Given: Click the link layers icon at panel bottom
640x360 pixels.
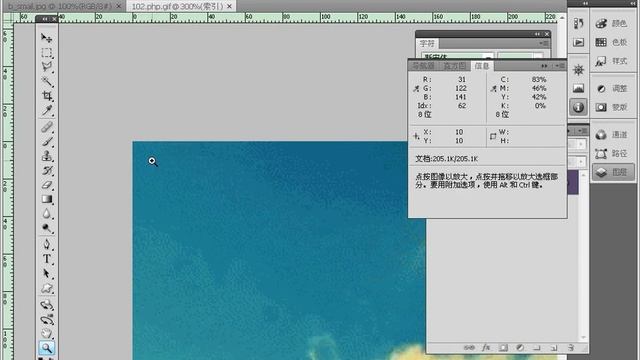Looking at the screenshot, I should [x=469, y=348].
